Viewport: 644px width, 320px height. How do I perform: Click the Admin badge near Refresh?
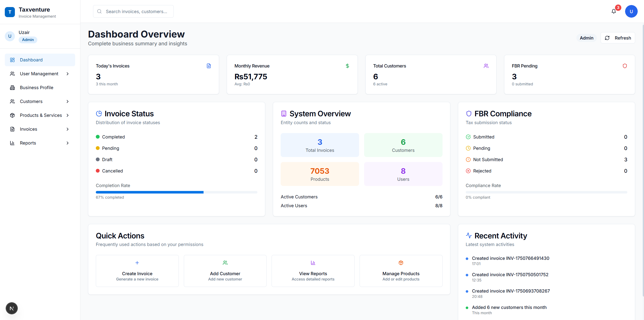pyautogui.click(x=586, y=38)
